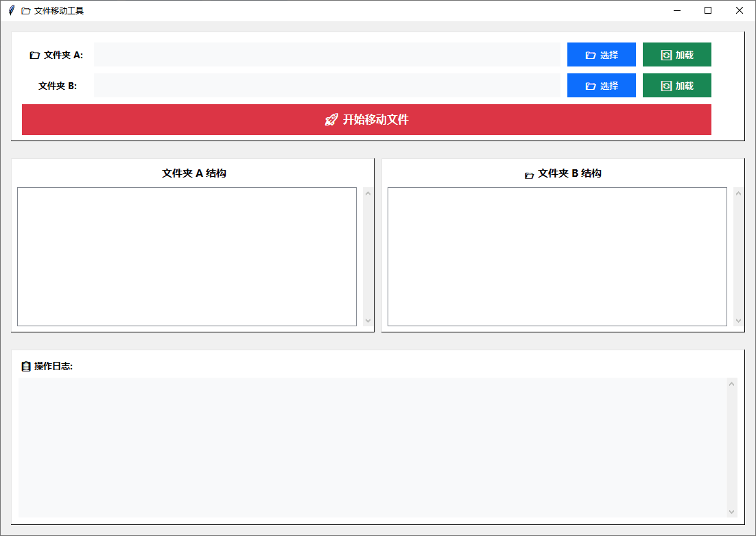The width and height of the screenshot is (756, 536).
Task: Click up arrow of 操作日志 scrollbar
Action: [x=732, y=384]
